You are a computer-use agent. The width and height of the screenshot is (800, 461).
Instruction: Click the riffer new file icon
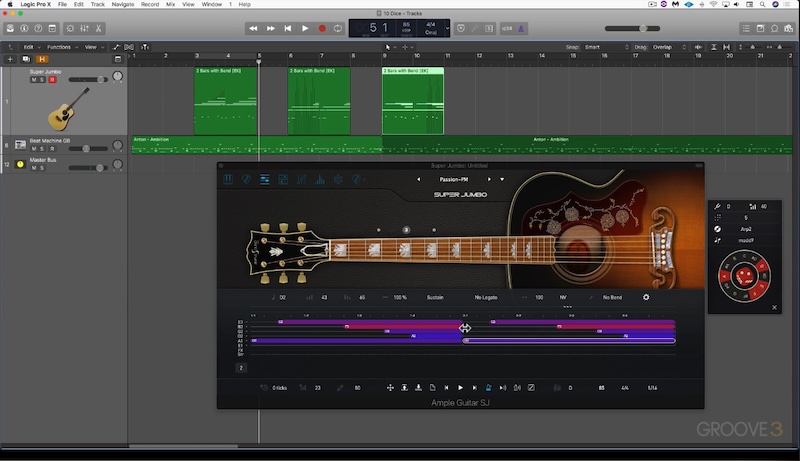tap(433, 388)
